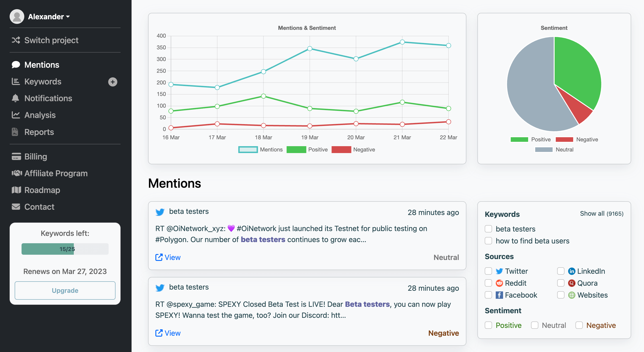Go to the Analysis page

point(40,115)
